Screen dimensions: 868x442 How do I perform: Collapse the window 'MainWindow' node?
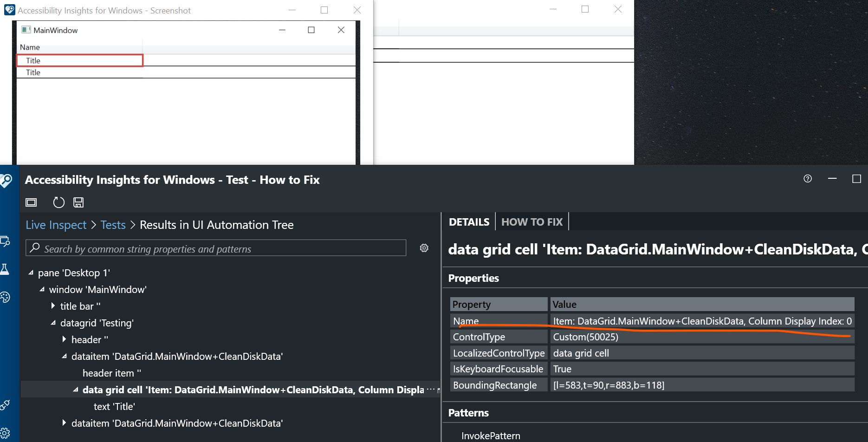point(41,289)
